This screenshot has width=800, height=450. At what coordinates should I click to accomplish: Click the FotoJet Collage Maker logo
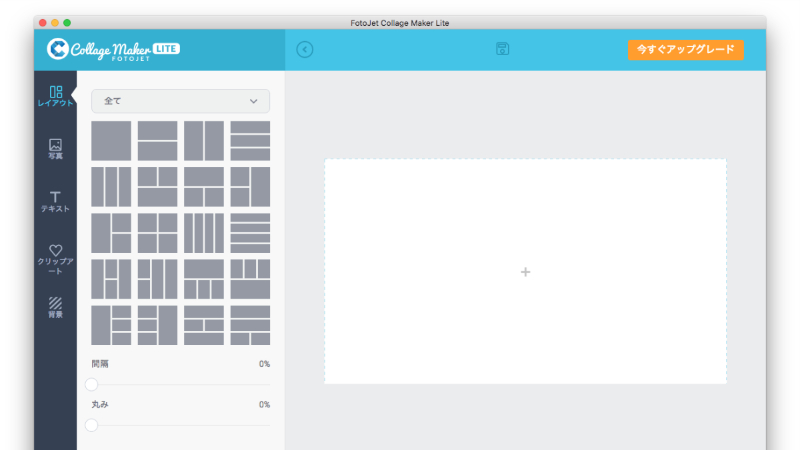(112, 49)
